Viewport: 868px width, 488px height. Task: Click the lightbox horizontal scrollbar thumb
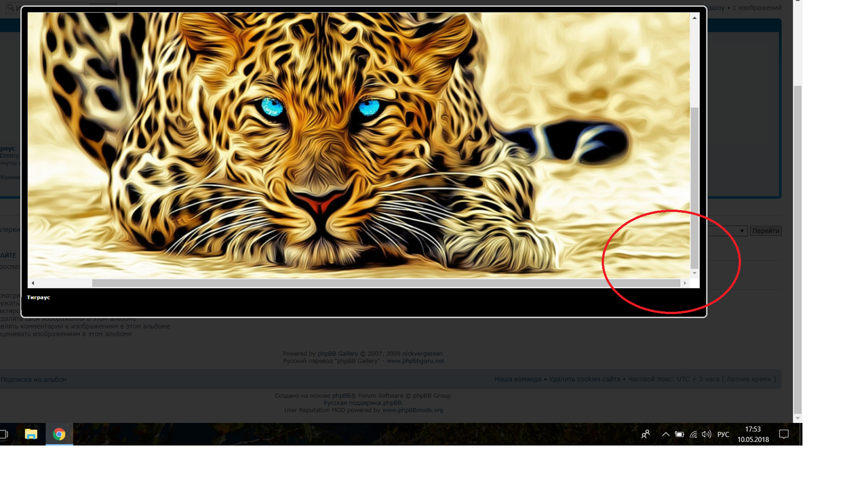tap(386, 283)
